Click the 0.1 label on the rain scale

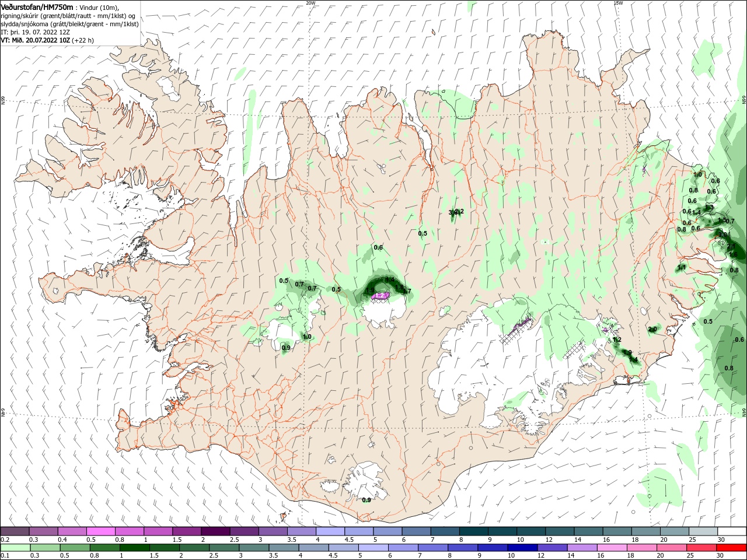(x=5, y=556)
